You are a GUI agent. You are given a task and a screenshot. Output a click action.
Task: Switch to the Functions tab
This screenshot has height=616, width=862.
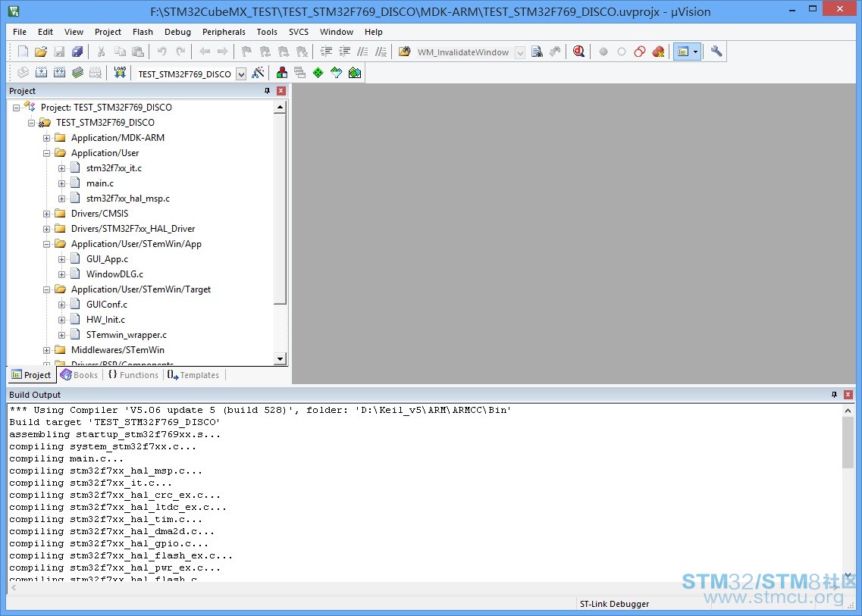[x=133, y=375]
